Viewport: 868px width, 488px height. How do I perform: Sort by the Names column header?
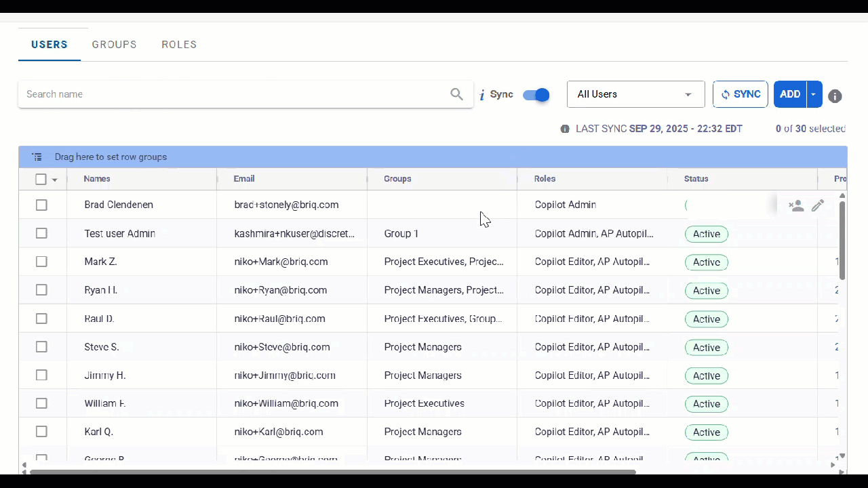(97, 179)
